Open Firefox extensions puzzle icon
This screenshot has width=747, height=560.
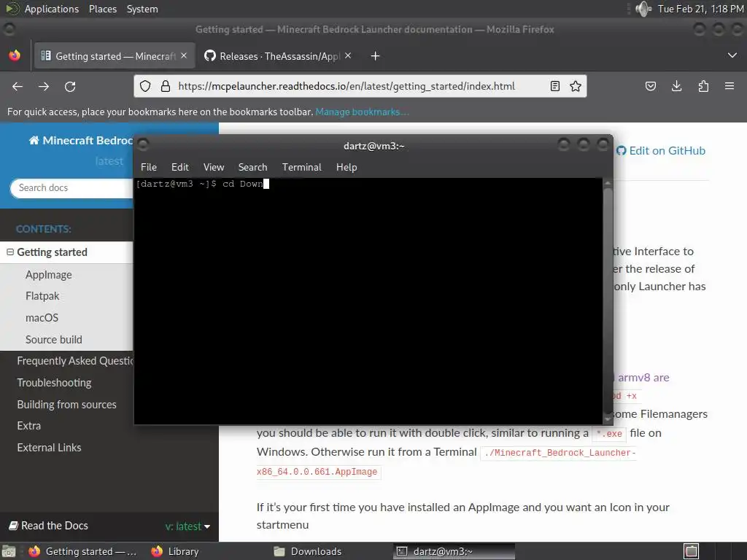[703, 86]
